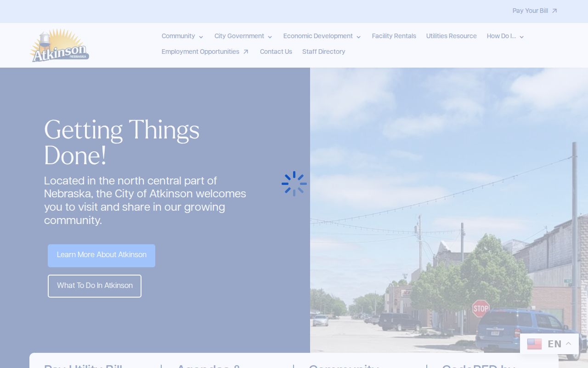
Task: Open the Contact Us page
Action: 276,52
